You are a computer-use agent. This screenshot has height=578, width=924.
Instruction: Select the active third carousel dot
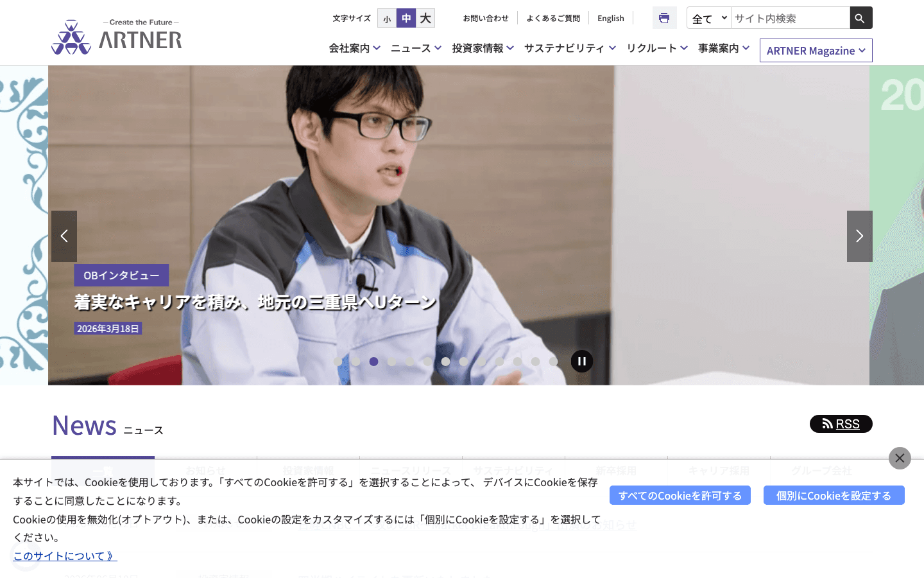[374, 362]
